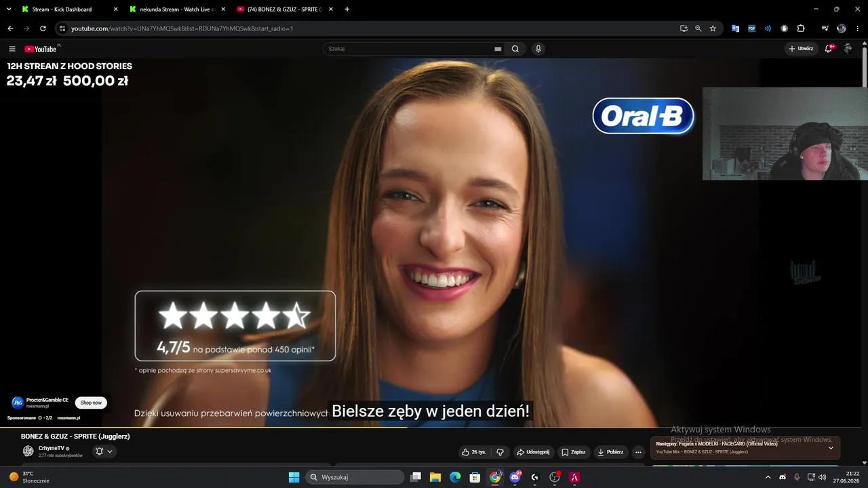The image size is (868, 488).
Task: Close the nekunda Stream tab
Action: [x=223, y=9]
